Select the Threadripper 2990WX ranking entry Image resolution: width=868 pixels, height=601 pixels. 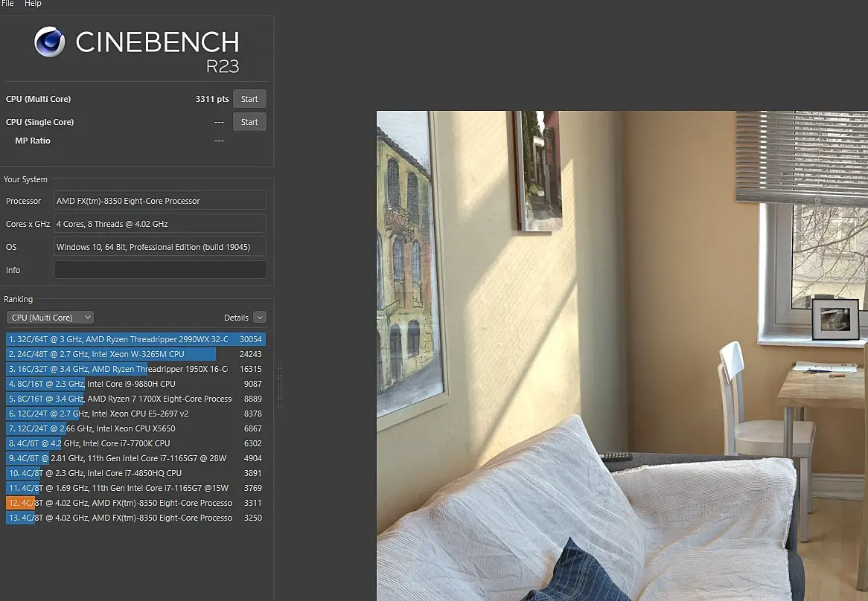coord(135,339)
